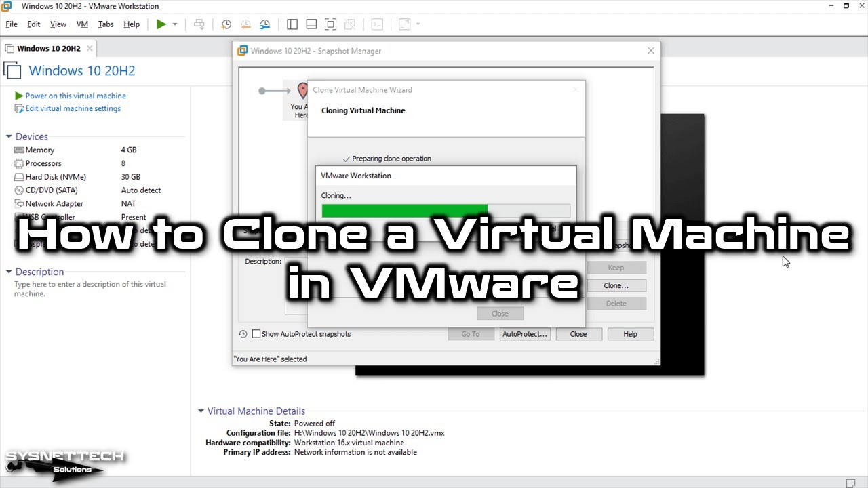This screenshot has width=868, height=488.
Task: Click the Send Ctrl+Alt+Del toolbar icon
Action: click(x=199, y=24)
